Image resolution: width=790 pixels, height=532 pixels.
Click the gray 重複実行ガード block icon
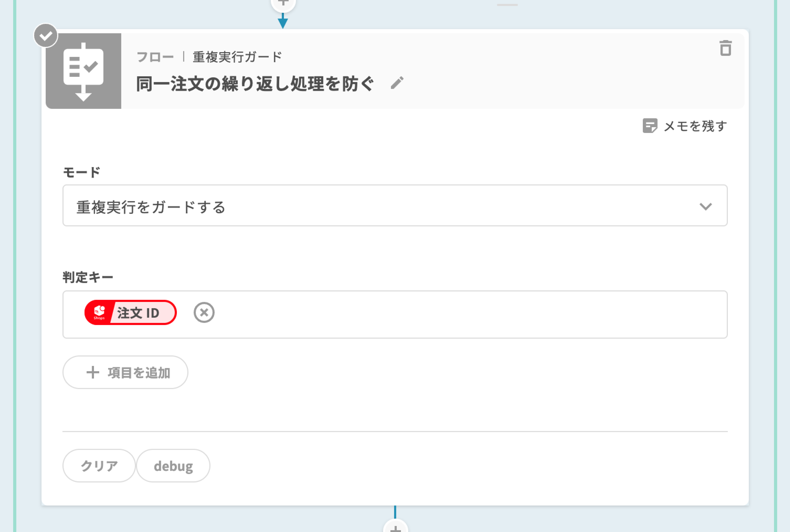(83, 71)
